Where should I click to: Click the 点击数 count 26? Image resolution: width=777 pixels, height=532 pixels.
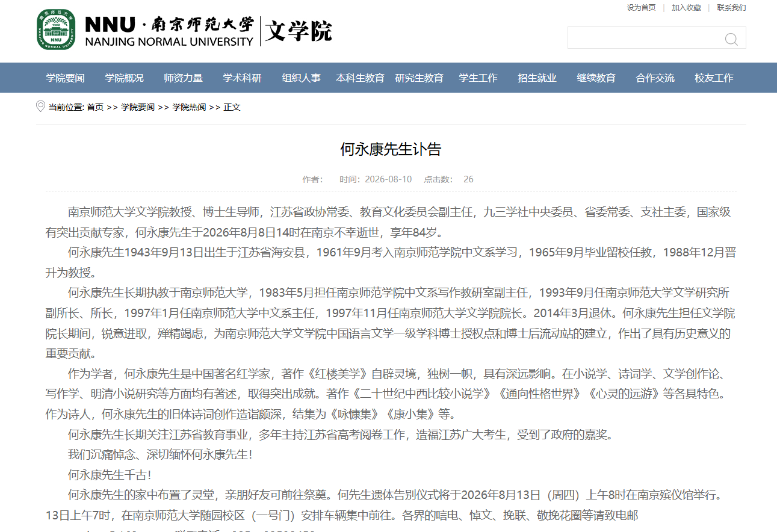tap(468, 179)
